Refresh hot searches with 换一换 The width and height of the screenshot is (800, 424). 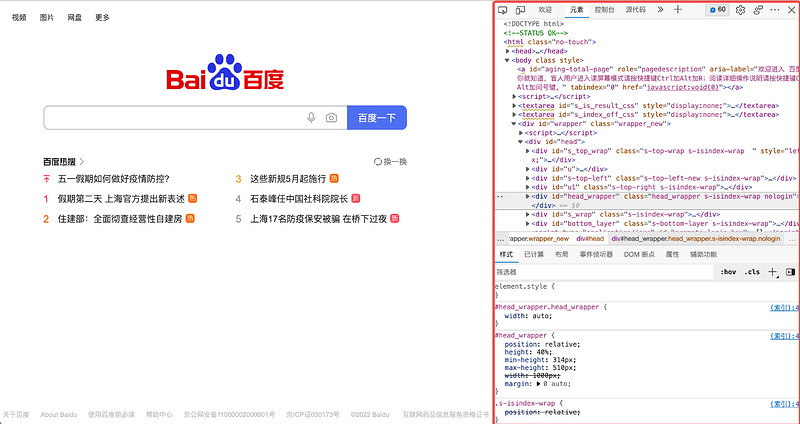coord(391,162)
